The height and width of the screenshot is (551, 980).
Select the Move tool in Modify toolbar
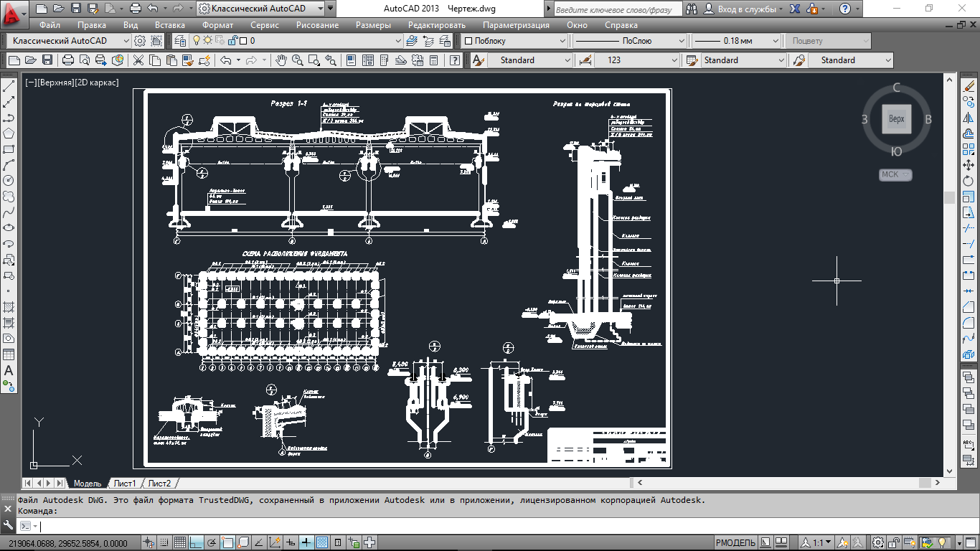[969, 165]
